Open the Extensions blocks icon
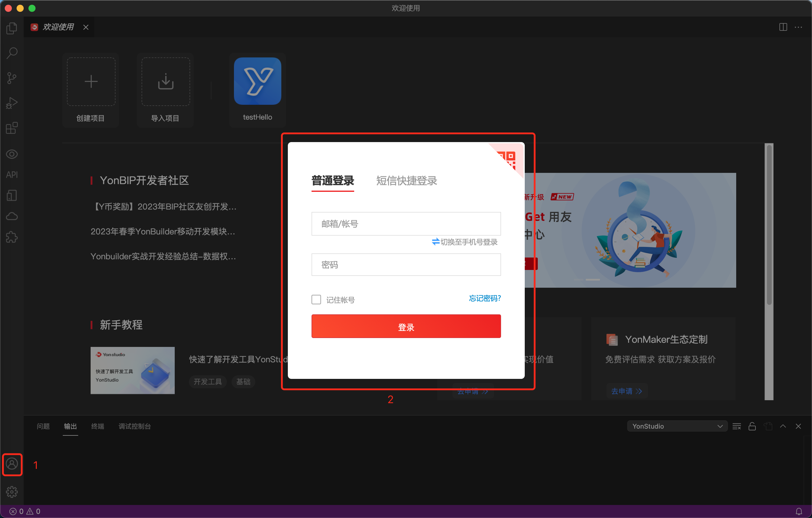 [12, 128]
